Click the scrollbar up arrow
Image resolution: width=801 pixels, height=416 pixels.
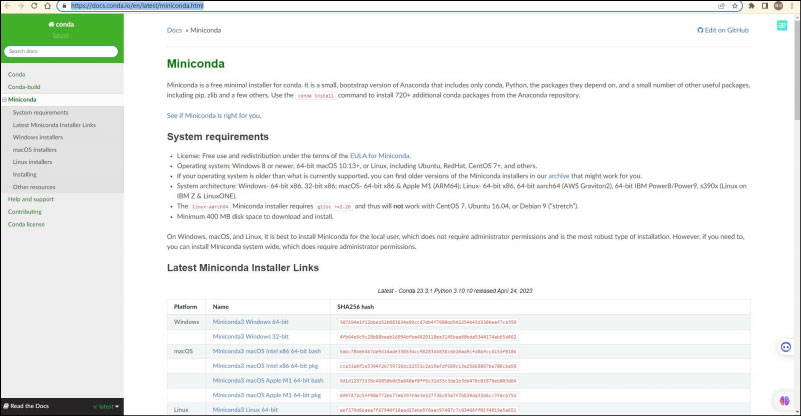coord(797,16)
